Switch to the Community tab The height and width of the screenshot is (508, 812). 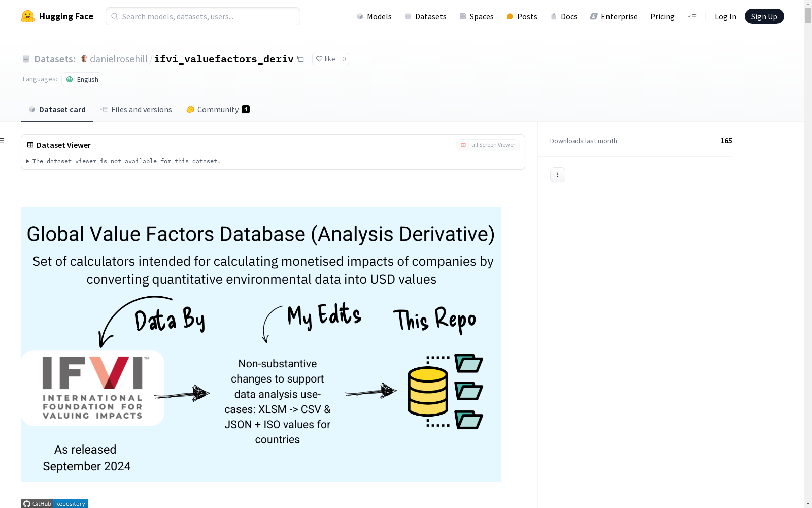[x=218, y=110]
